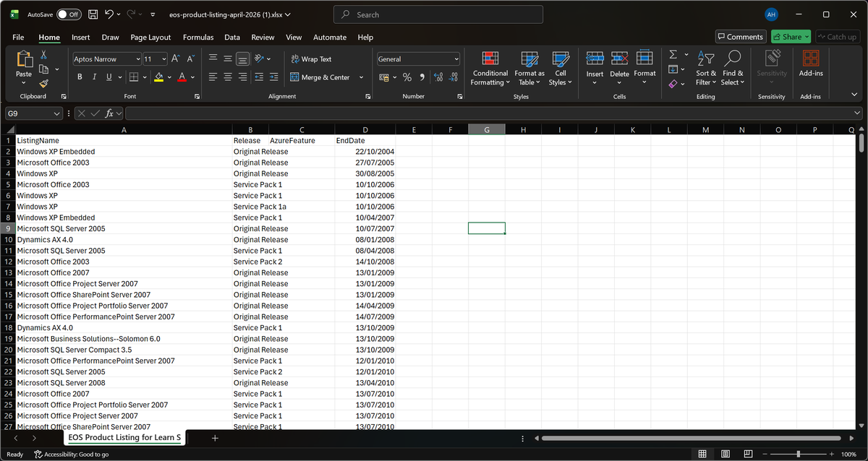
Task: Click Increase Indent icon
Action: click(x=273, y=77)
